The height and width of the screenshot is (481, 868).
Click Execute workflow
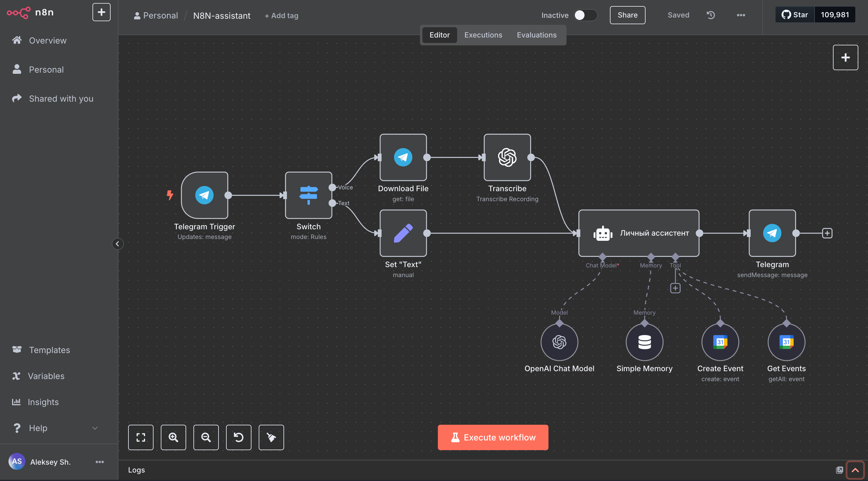coord(493,437)
